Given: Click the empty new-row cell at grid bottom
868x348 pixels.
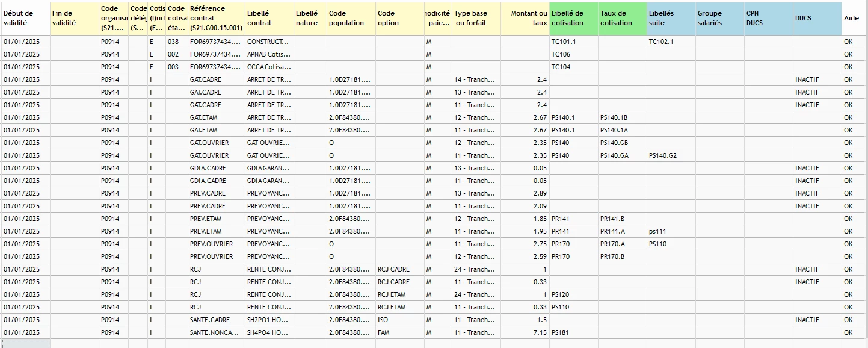Looking at the screenshot, I should click(x=25, y=343).
